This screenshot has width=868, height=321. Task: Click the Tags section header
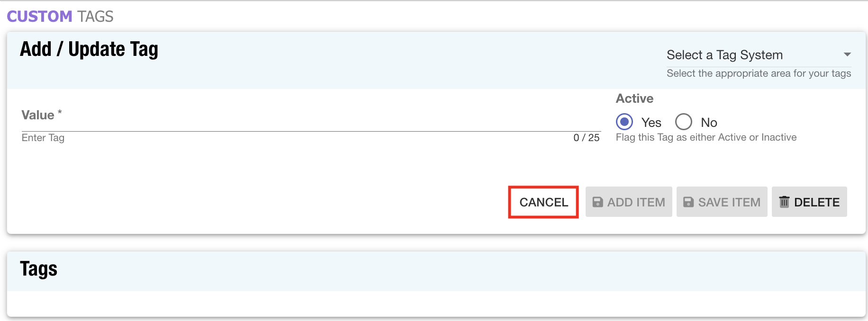pyautogui.click(x=38, y=269)
